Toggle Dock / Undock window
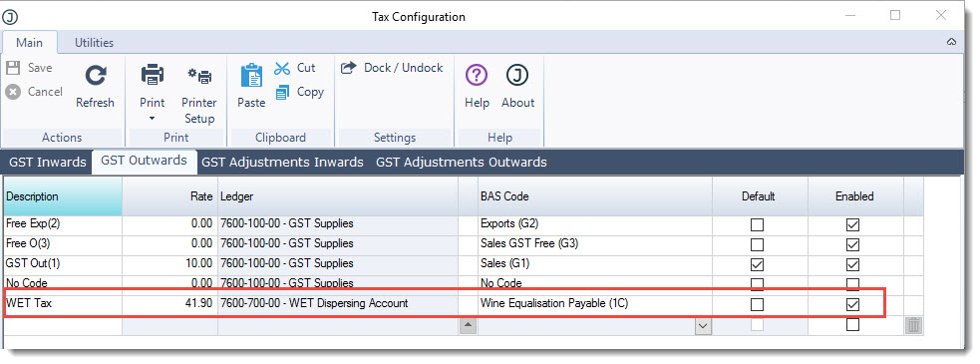This screenshot has width=980, height=364. click(x=392, y=68)
